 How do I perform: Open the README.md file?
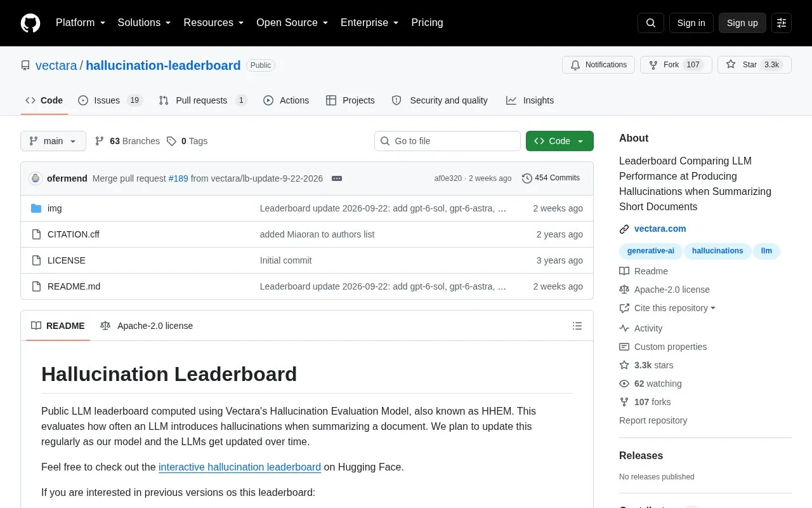click(x=74, y=286)
